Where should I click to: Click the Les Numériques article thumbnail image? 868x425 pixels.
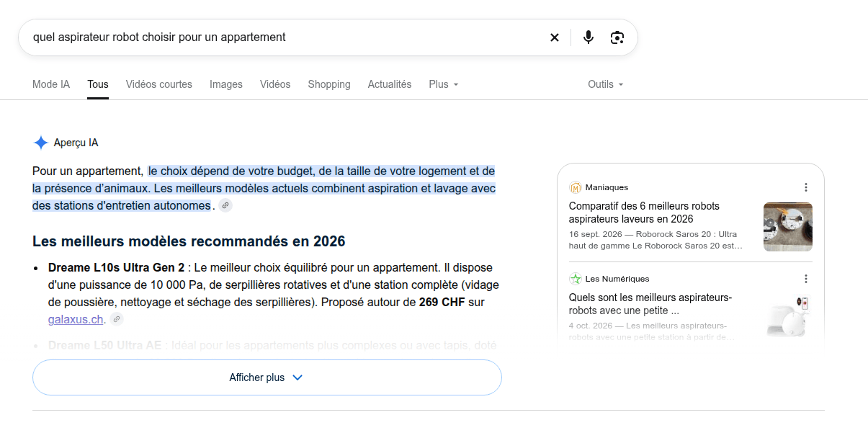click(x=788, y=317)
